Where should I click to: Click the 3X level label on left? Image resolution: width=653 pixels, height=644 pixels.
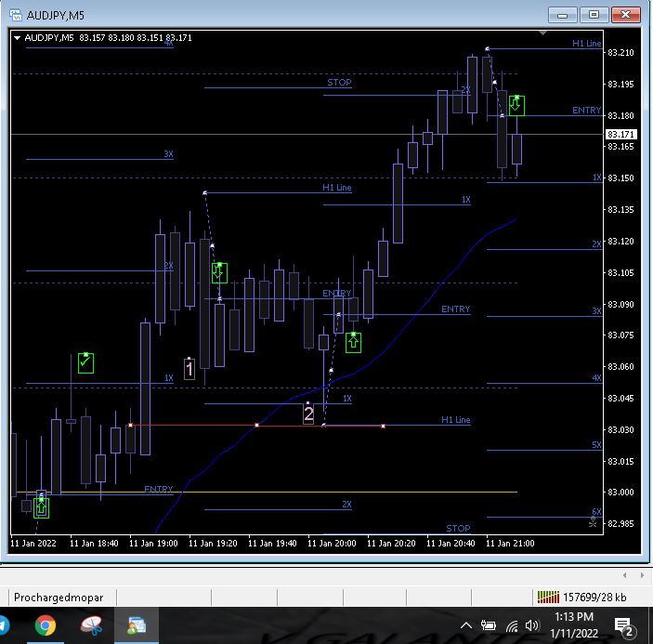pos(168,154)
